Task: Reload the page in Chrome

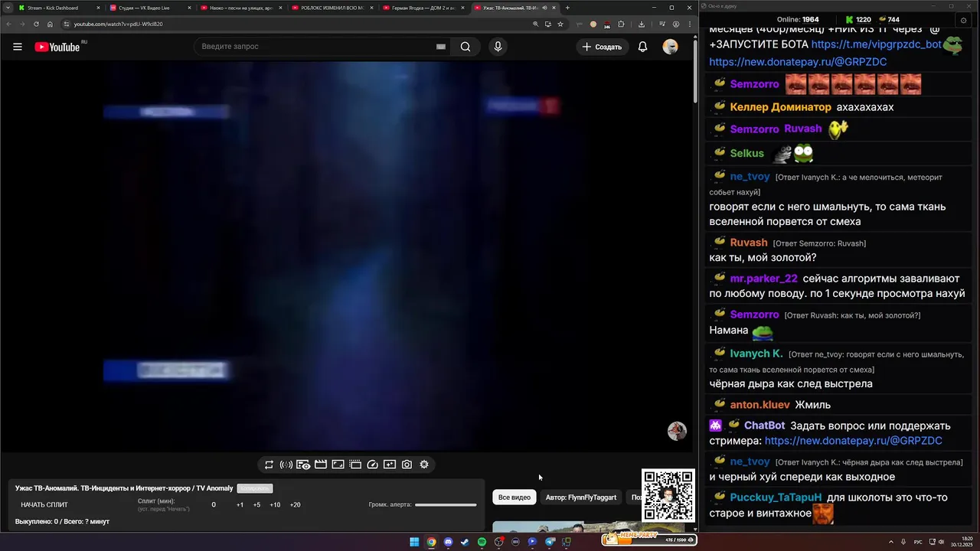Action: tap(36, 24)
